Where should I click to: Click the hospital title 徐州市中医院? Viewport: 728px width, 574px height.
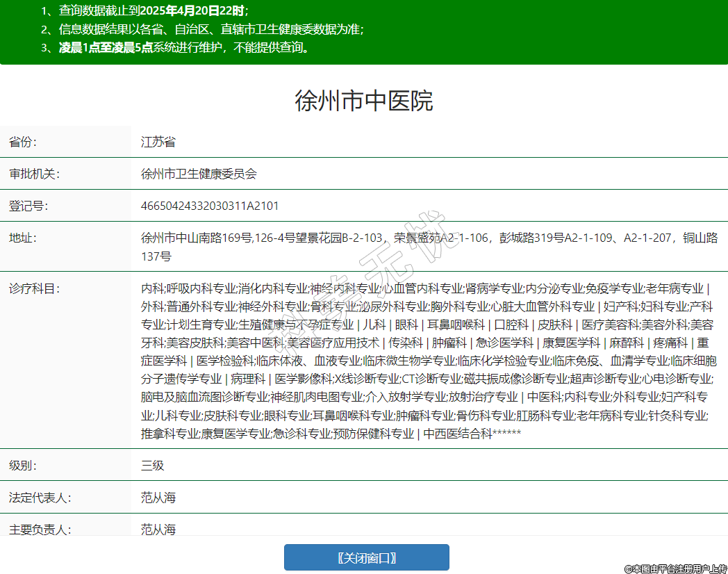point(364,101)
